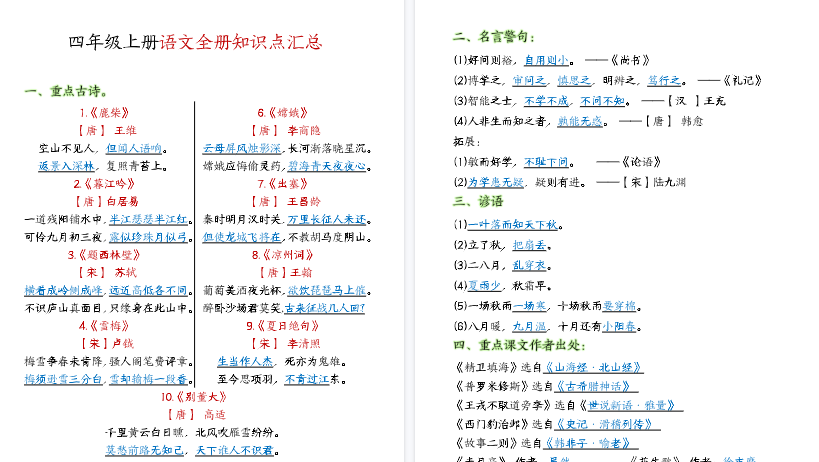Click the poem title '7.《出塞》'

click(283, 184)
